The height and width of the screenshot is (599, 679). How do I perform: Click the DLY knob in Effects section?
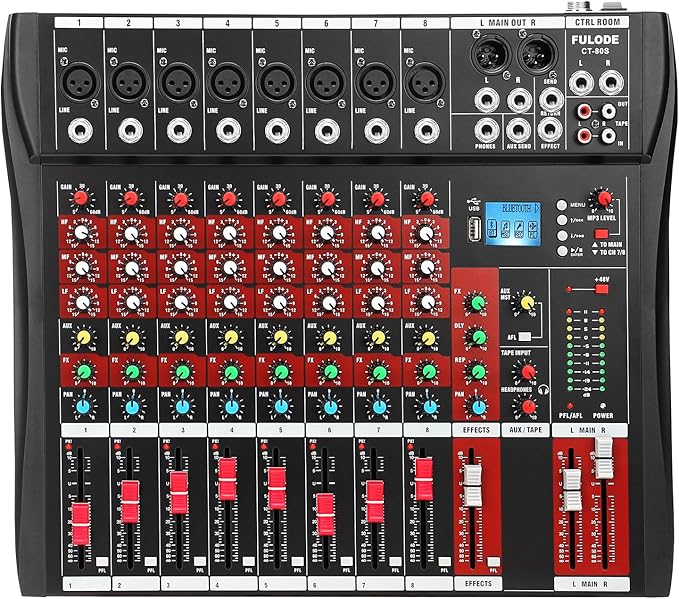[x=477, y=336]
